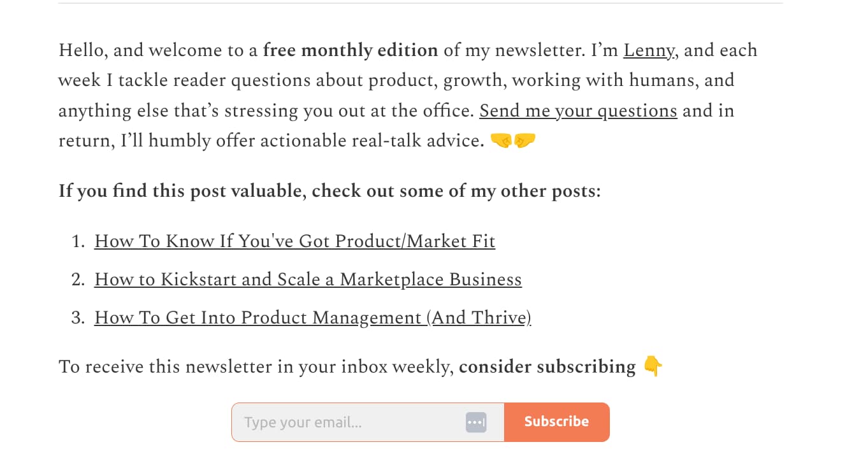
Task: Click the pointing-down emoji after consider subscribing
Action: [x=652, y=366]
